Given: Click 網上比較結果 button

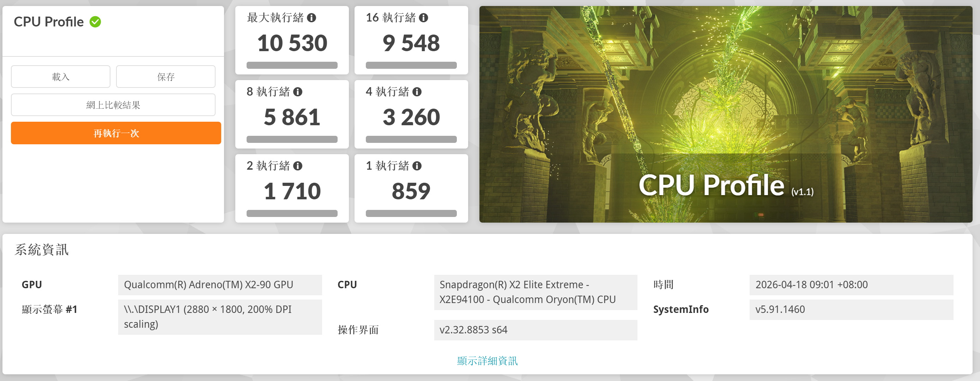Looking at the screenshot, I should 113,105.
